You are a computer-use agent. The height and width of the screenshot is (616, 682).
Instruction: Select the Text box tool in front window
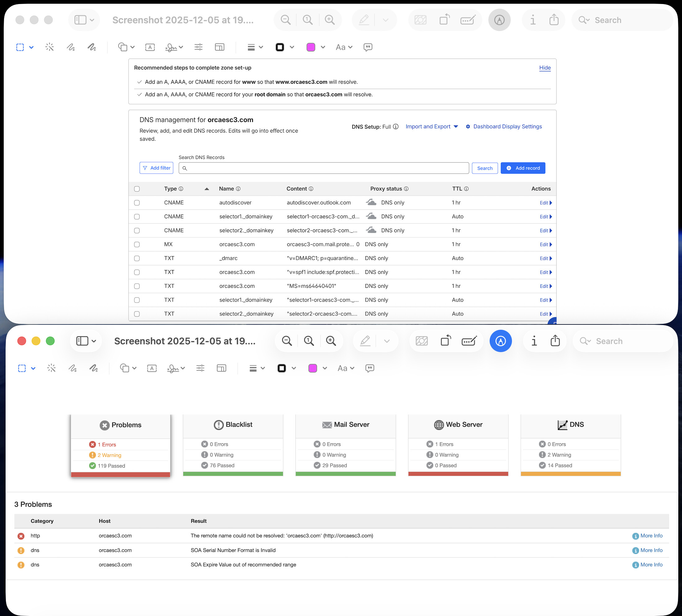click(x=152, y=368)
